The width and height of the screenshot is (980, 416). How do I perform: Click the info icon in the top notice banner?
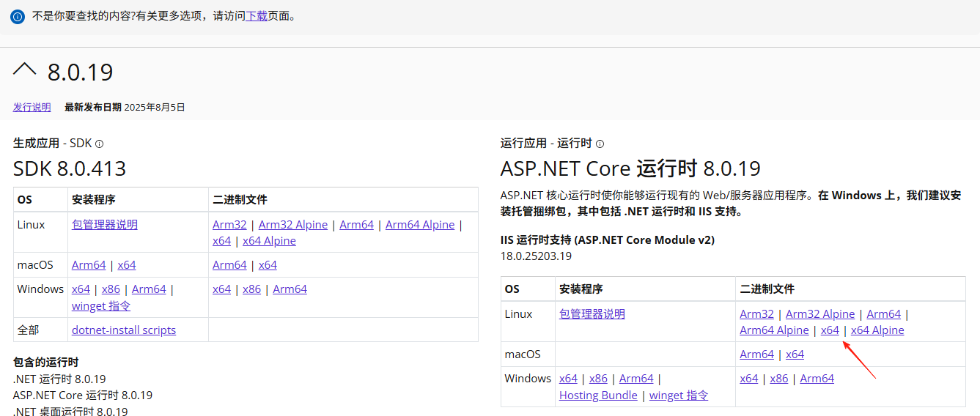[x=18, y=16]
